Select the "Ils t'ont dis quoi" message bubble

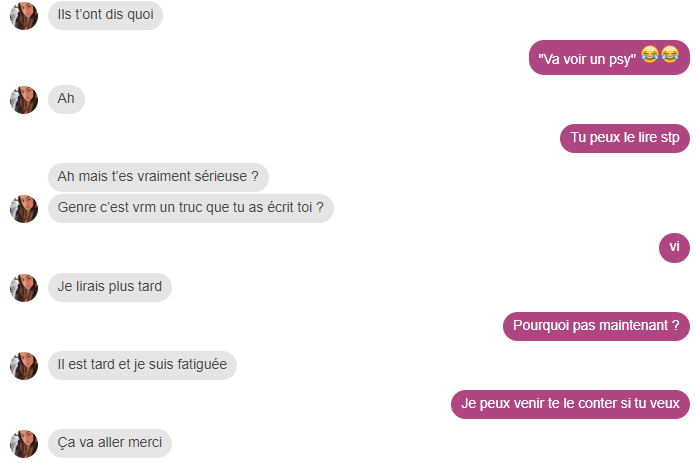tap(106, 15)
